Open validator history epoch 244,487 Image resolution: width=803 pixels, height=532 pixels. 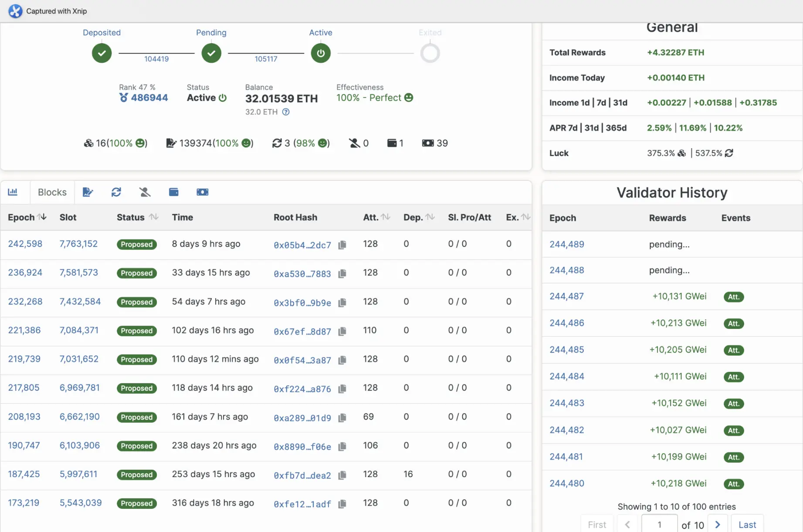pos(566,297)
